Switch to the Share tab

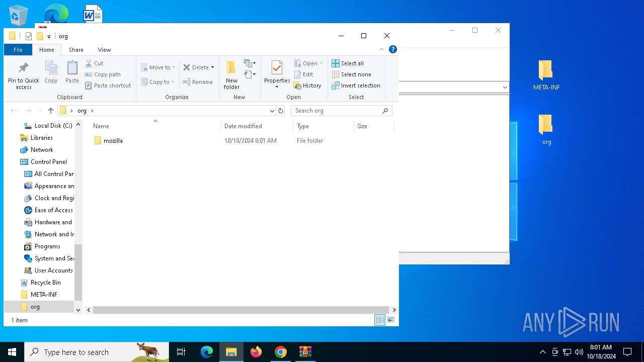pyautogui.click(x=76, y=50)
